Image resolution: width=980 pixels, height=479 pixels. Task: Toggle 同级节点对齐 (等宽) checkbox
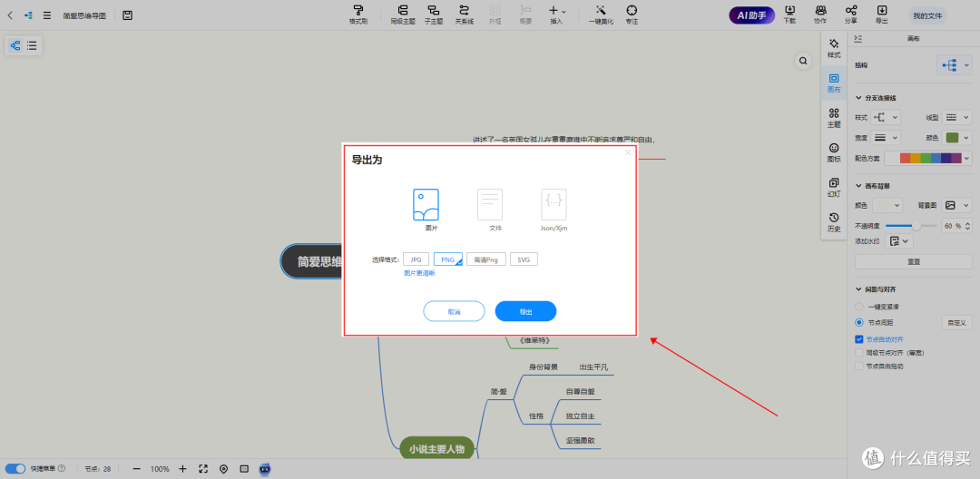(x=858, y=353)
